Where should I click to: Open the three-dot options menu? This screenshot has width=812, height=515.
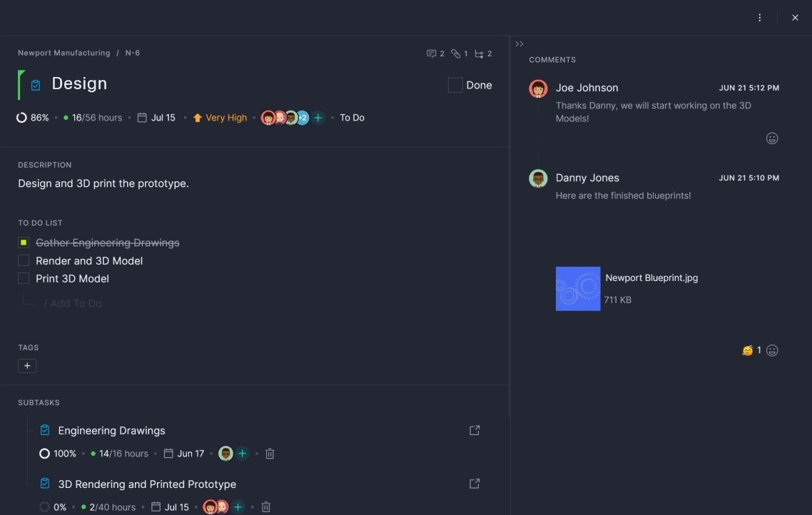(x=759, y=17)
